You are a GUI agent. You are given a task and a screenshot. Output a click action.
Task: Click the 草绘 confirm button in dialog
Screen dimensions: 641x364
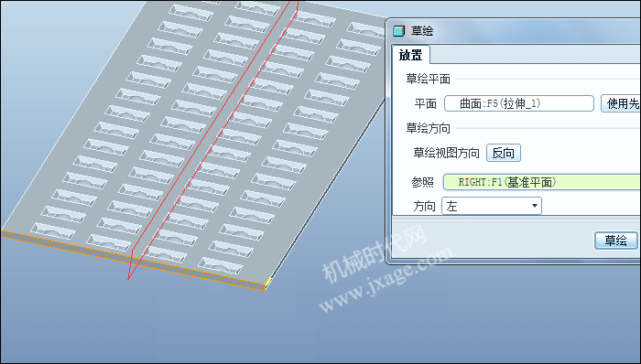point(615,241)
